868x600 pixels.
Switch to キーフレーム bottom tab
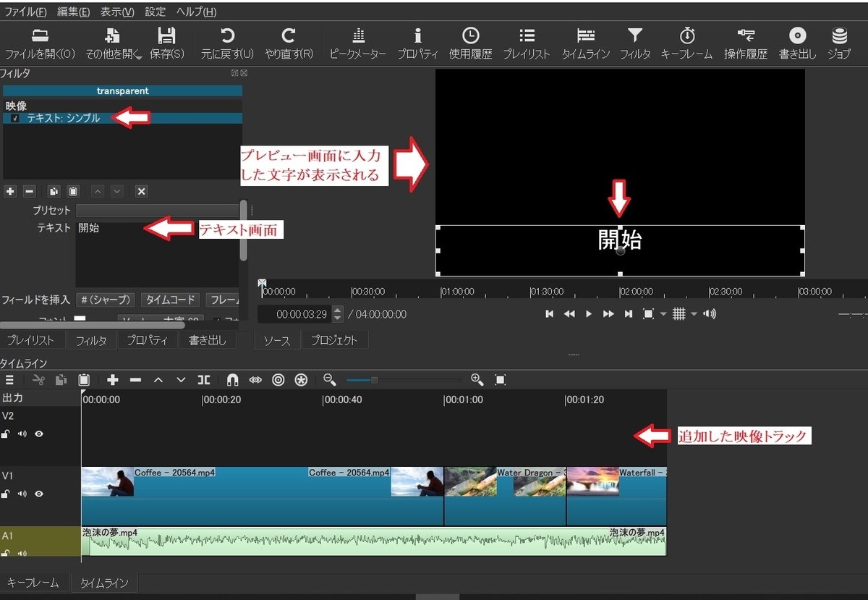(32, 583)
